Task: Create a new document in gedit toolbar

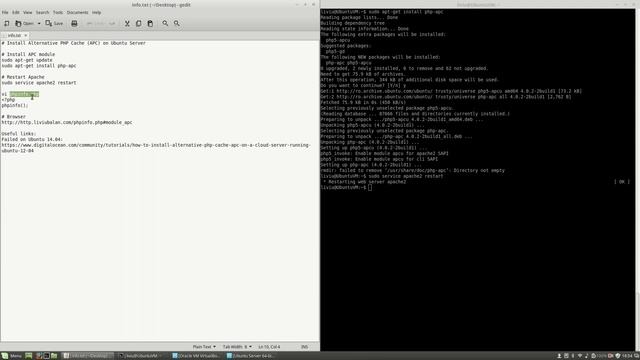Action: point(7,23)
